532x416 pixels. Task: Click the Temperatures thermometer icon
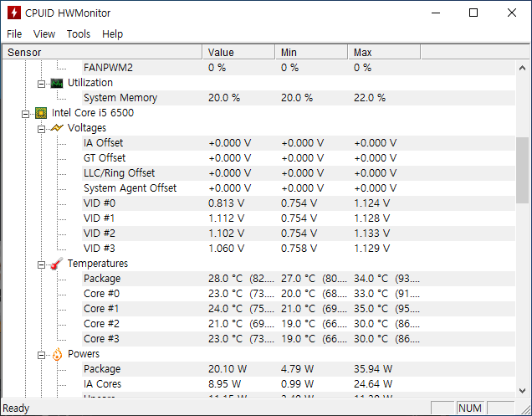coord(57,264)
